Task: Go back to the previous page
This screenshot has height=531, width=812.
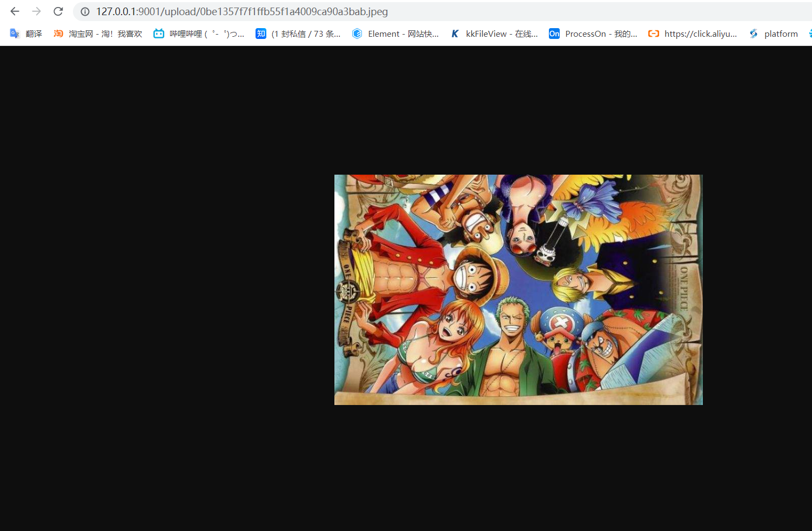Action: [x=15, y=11]
